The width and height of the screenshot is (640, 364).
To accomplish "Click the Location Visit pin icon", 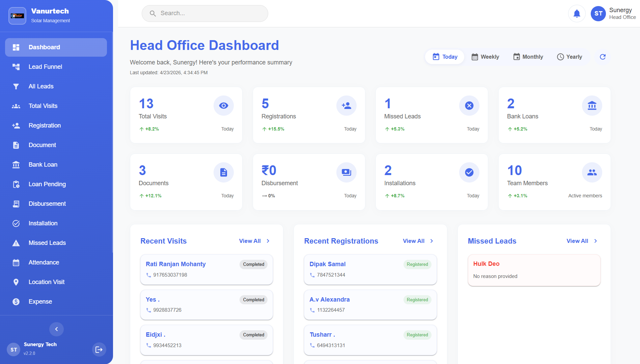I will coord(16,282).
